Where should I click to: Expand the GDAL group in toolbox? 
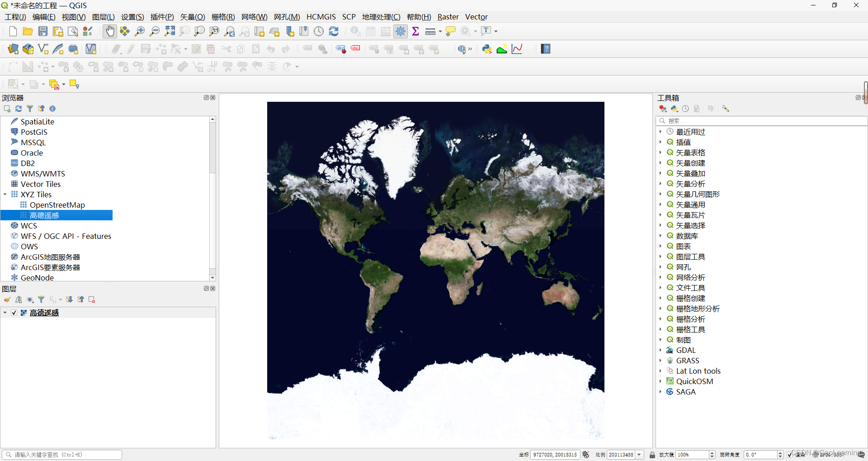pos(660,350)
